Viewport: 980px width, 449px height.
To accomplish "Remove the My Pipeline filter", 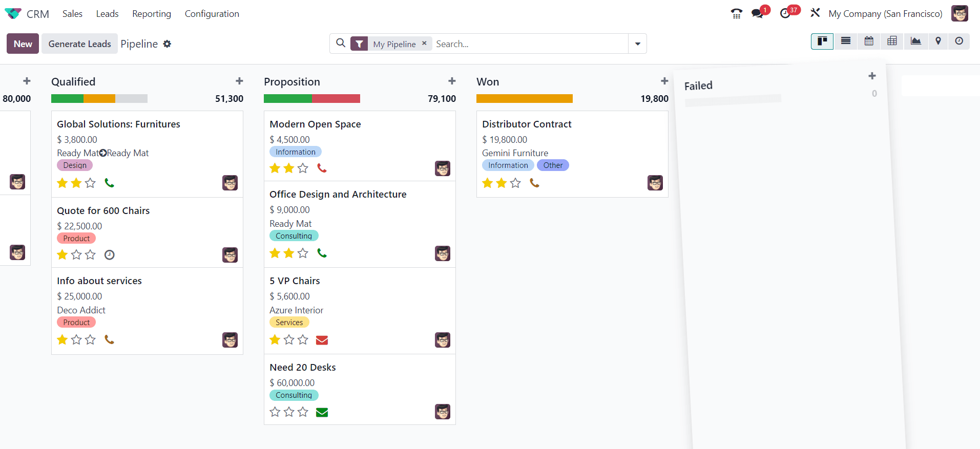I will [424, 44].
